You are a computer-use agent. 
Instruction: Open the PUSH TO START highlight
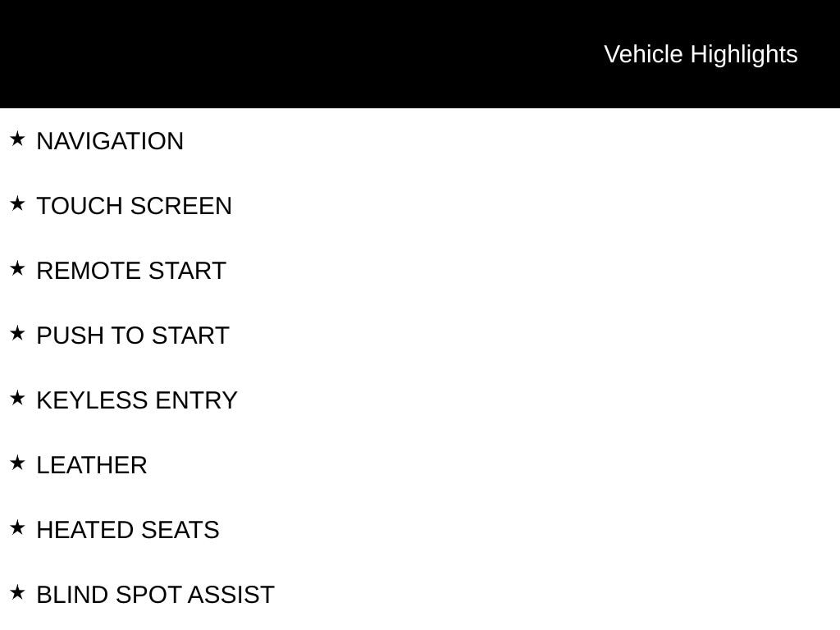point(133,336)
